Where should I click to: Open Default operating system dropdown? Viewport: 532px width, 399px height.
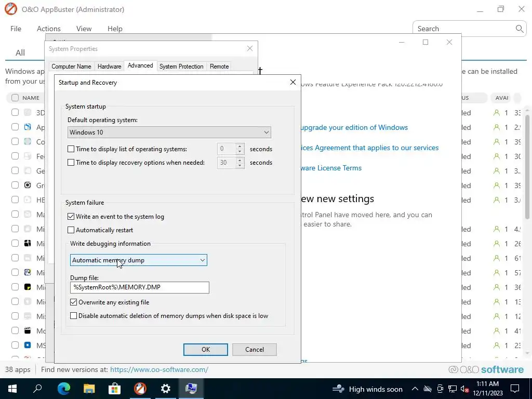coord(169,132)
